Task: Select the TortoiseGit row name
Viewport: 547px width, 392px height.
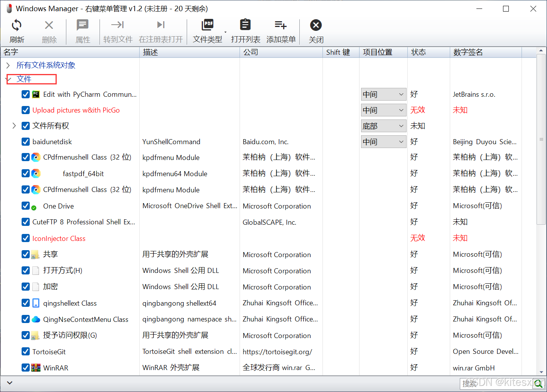Action: pos(49,352)
